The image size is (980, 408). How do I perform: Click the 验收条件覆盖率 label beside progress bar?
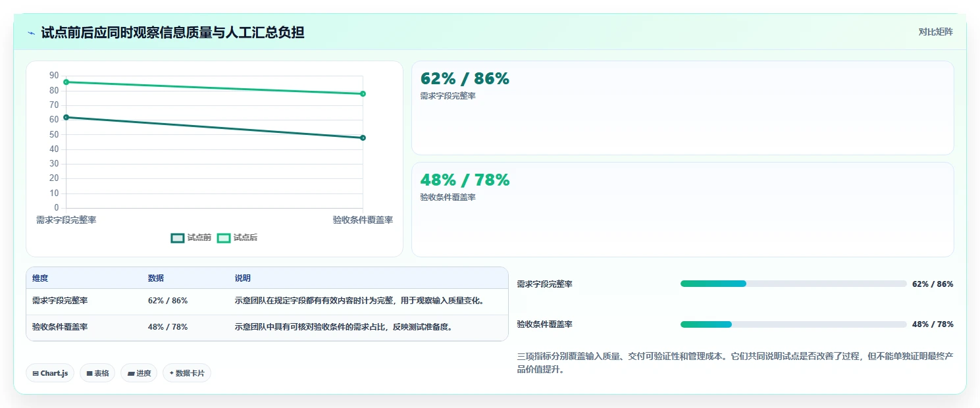(x=544, y=324)
